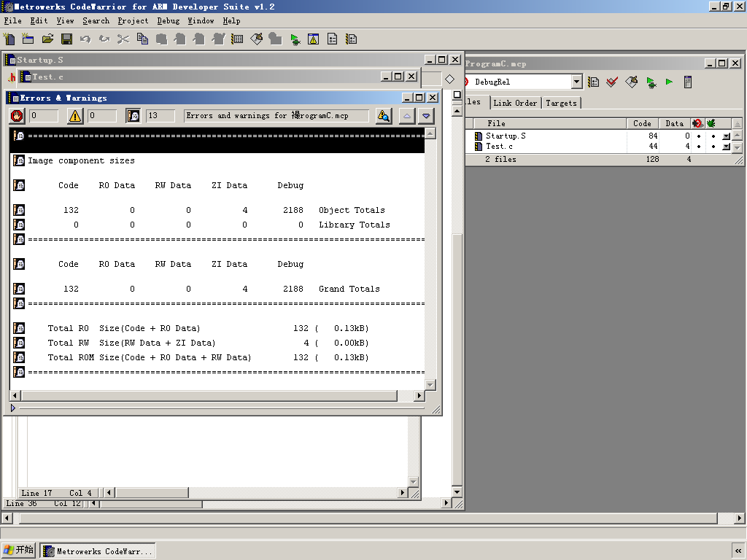747x560 pixels.
Task: Switch to the Targets tab
Action: [561, 103]
